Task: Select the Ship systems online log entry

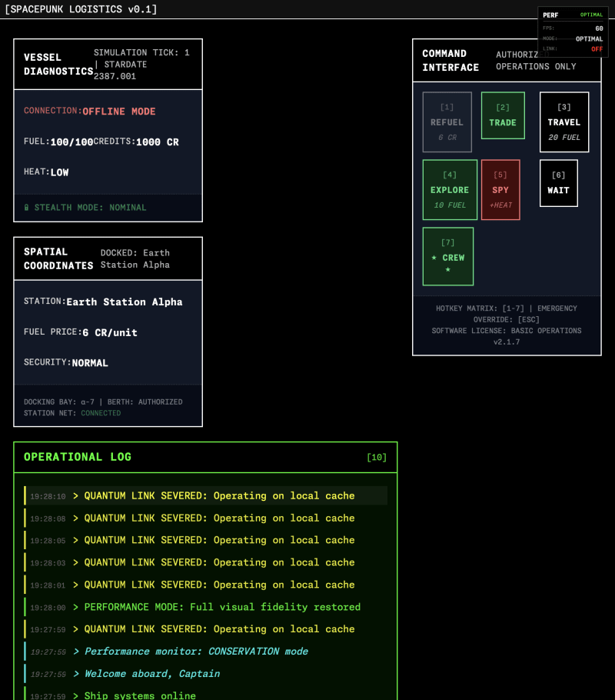Action: point(206,694)
